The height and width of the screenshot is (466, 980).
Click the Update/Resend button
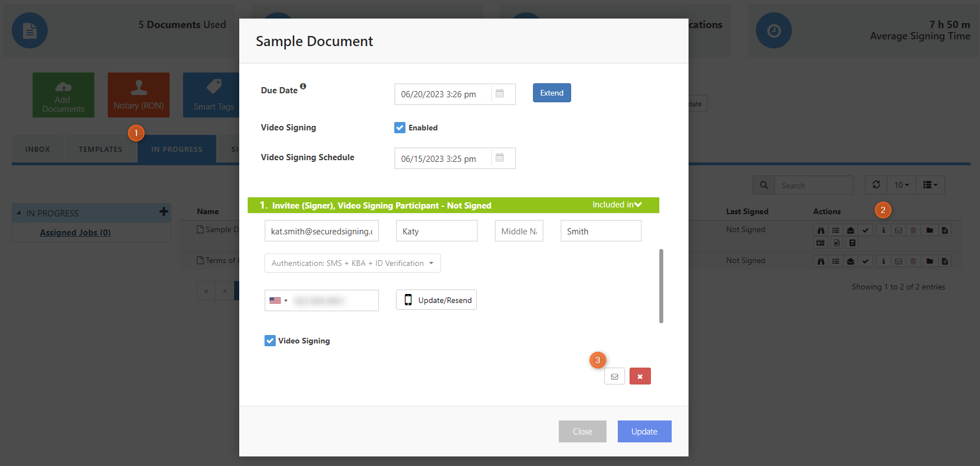tap(436, 300)
